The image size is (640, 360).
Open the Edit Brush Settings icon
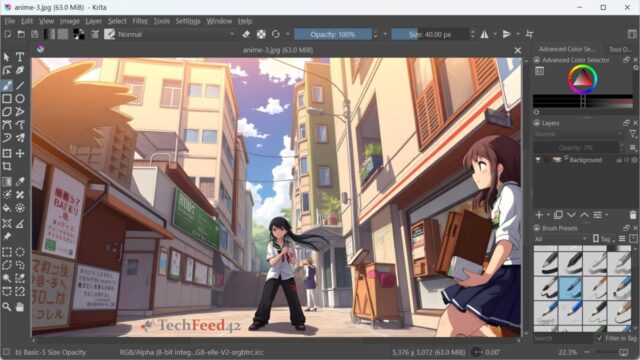click(x=95, y=34)
